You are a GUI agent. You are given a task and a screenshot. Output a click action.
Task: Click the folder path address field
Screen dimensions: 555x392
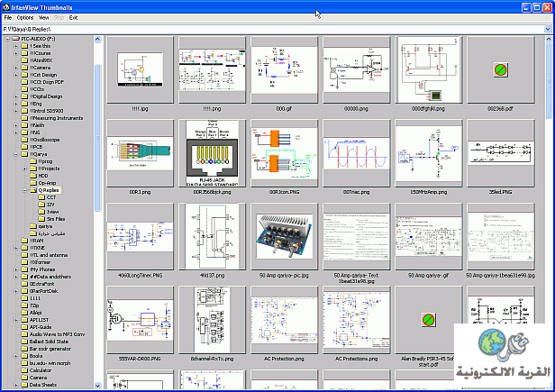click(273, 29)
